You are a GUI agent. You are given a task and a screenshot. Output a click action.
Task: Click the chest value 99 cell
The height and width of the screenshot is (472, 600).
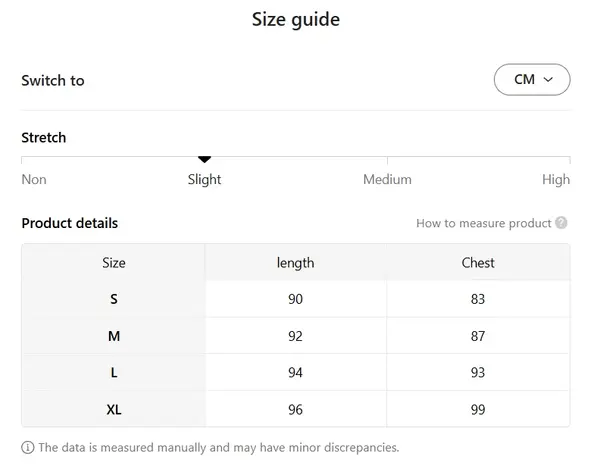478,409
